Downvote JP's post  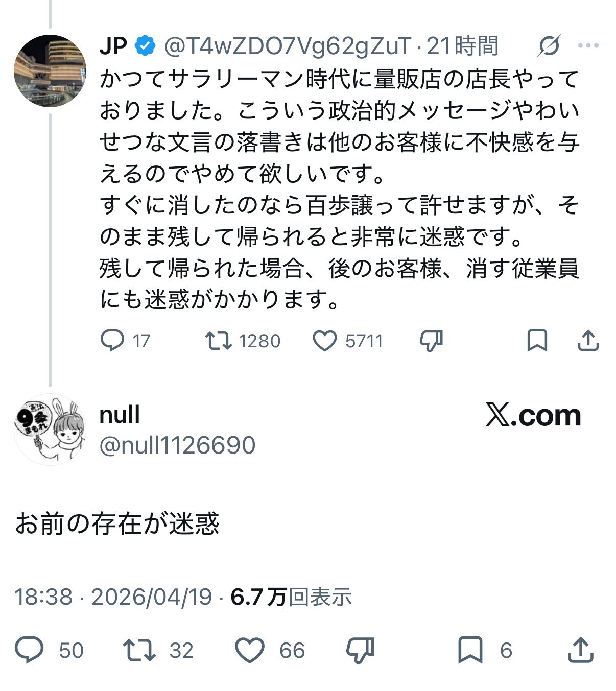click(431, 341)
